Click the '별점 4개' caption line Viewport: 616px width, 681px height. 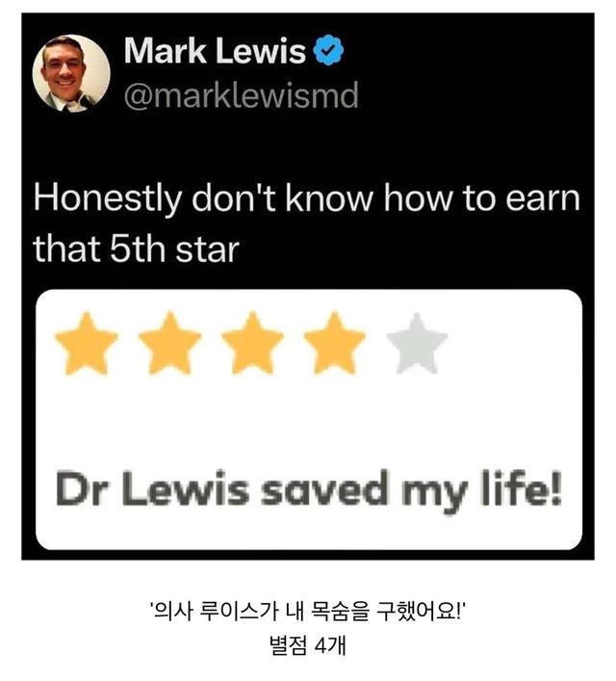(x=308, y=645)
